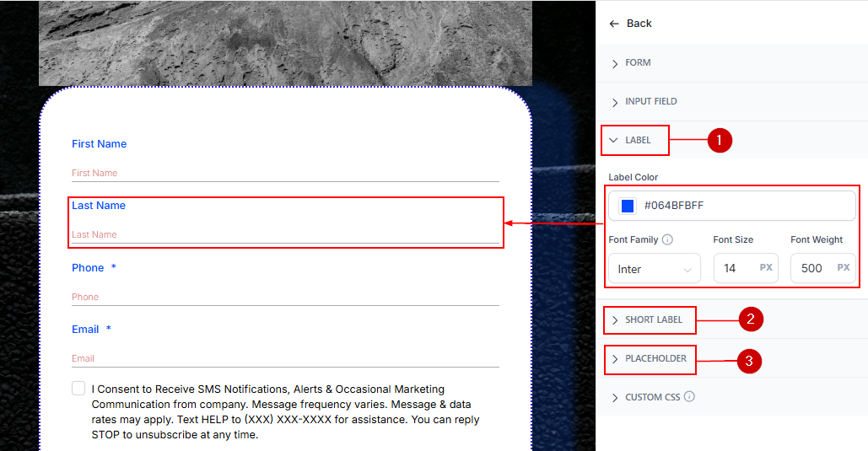This screenshot has width=868, height=451.
Task: Click the Phone input field
Action: [285, 297]
